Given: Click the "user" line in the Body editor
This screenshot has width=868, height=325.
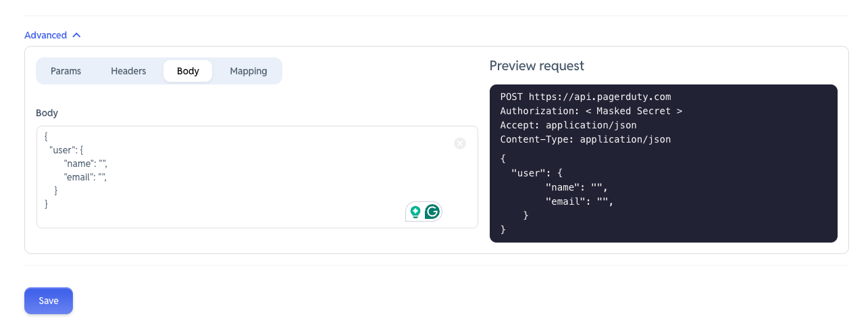Looking at the screenshot, I should tap(66, 150).
